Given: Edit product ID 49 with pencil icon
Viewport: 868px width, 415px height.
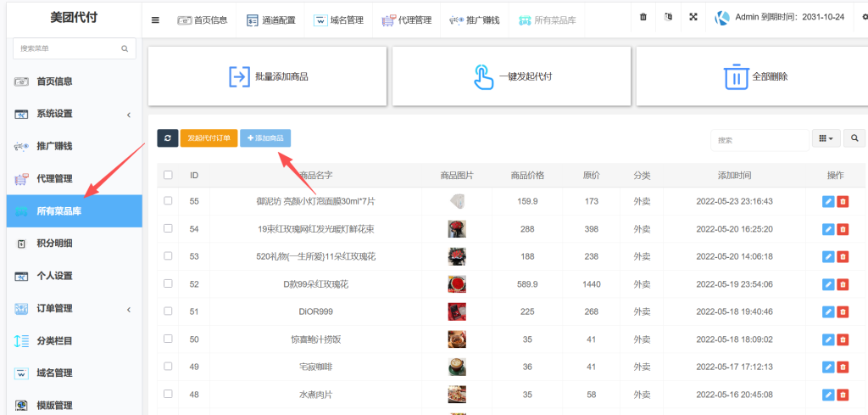Looking at the screenshot, I should coord(828,367).
